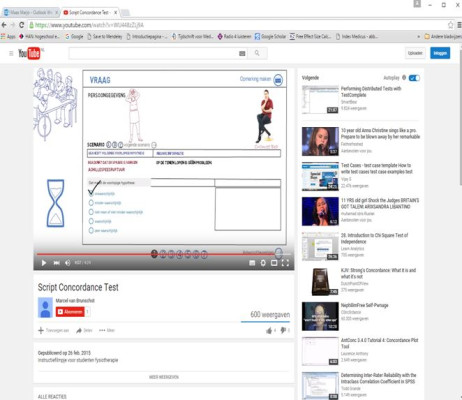This screenshot has width=462, height=400.
Task: Switch to the Outlook browser tab
Action: click(x=31, y=13)
